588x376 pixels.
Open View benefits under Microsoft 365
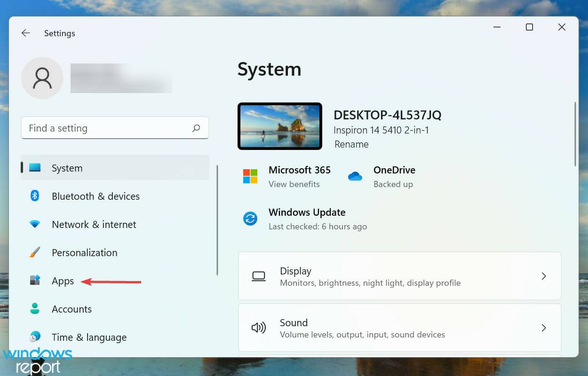294,184
